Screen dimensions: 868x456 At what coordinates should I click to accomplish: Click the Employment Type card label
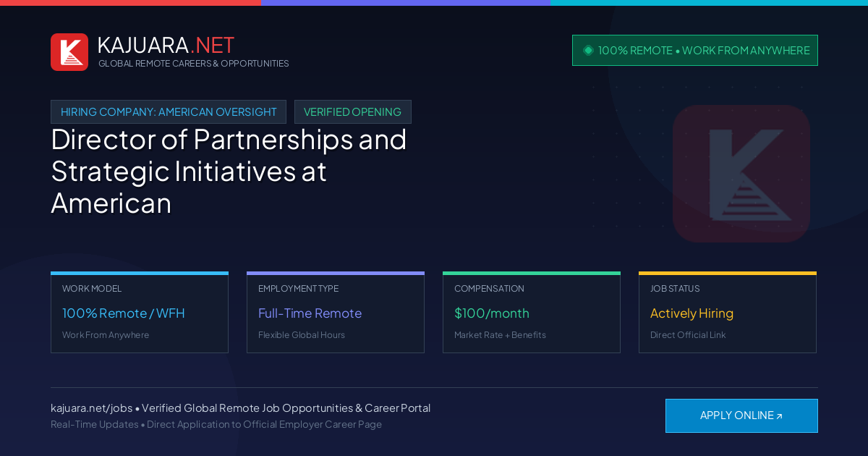(x=298, y=289)
